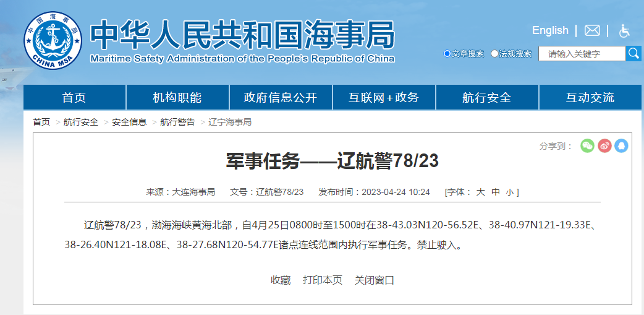Go to 首页 in breadcrumb
Viewport: 644px width, 315px height.
[41, 122]
